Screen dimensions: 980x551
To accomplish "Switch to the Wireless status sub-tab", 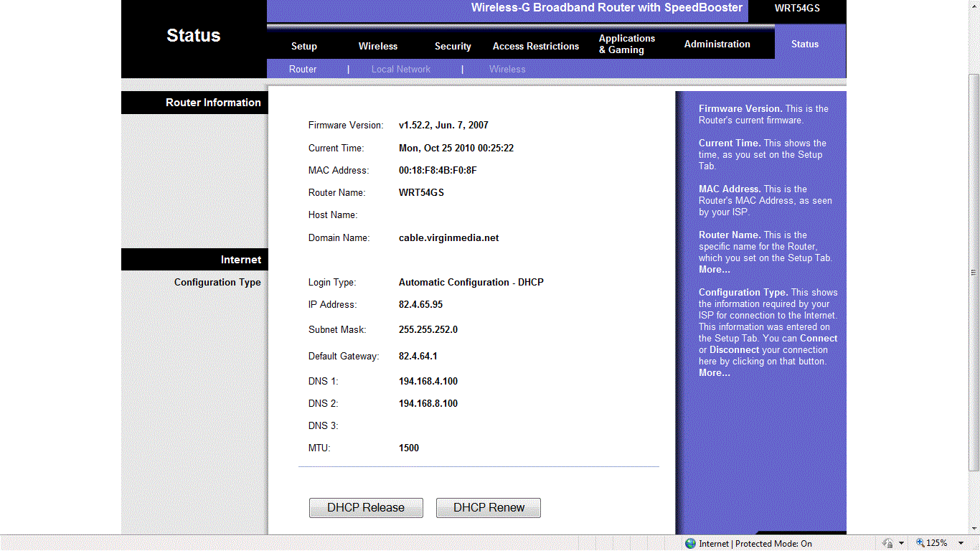I will click(x=507, y=69).
